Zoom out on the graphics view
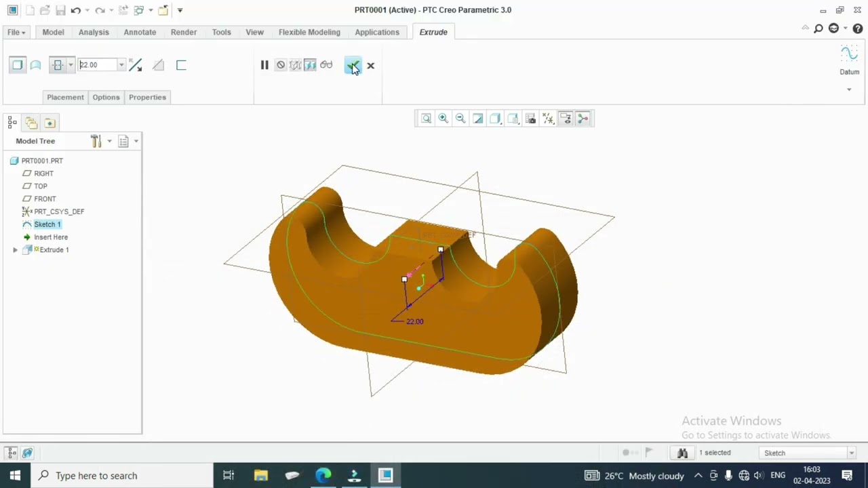Screen dimensions: 868x488 click(460, 119)
